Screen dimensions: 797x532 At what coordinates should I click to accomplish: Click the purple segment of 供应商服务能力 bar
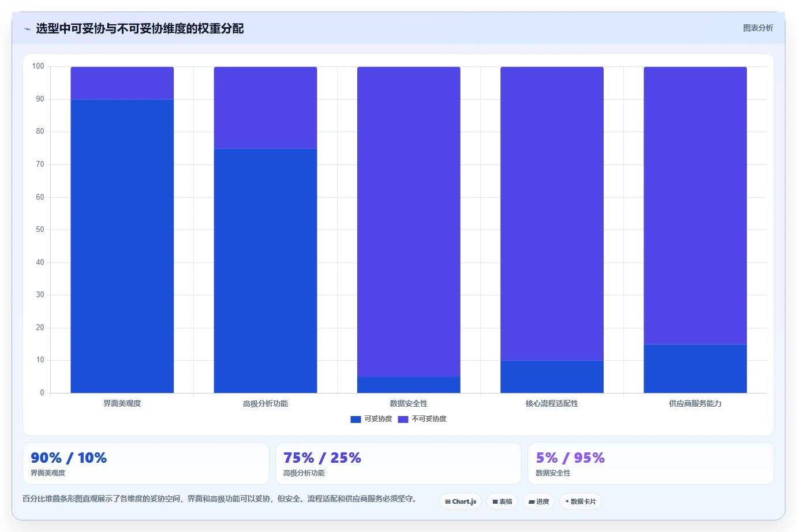(x=695, y=205)
